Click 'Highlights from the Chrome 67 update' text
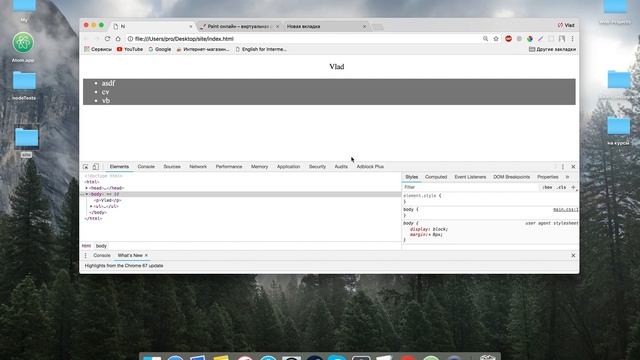 point(124,266)
